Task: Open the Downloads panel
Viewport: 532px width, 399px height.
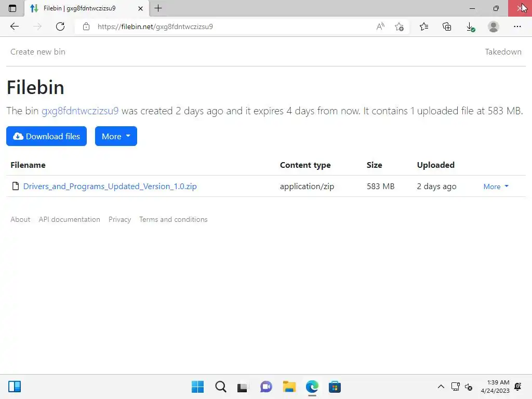Action: click(470, 27)
